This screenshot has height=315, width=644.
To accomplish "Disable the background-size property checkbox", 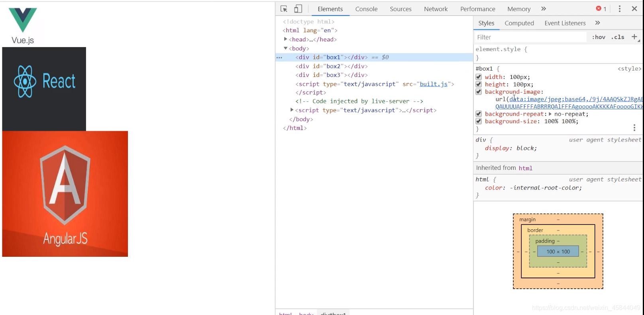I will [x=479, y=121].
